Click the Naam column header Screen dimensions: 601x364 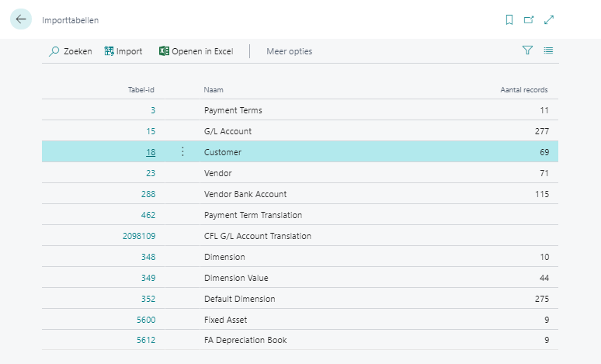[214, 90]
